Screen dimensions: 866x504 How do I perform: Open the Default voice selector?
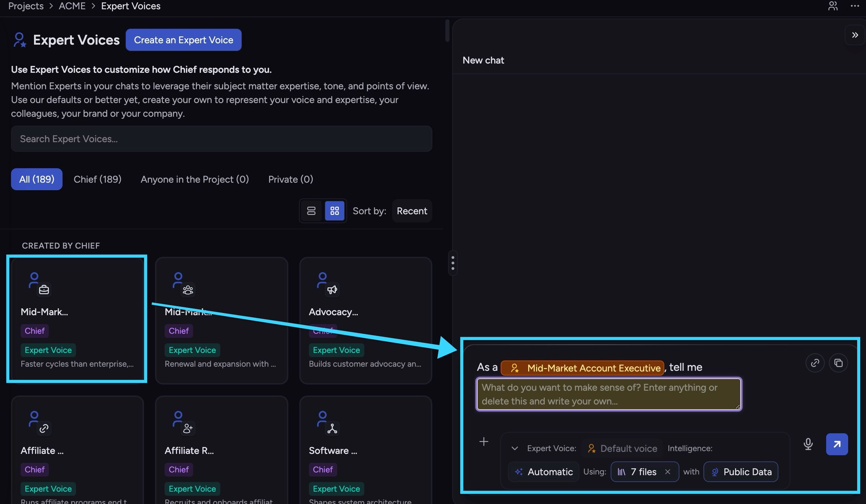pos(622,448)
